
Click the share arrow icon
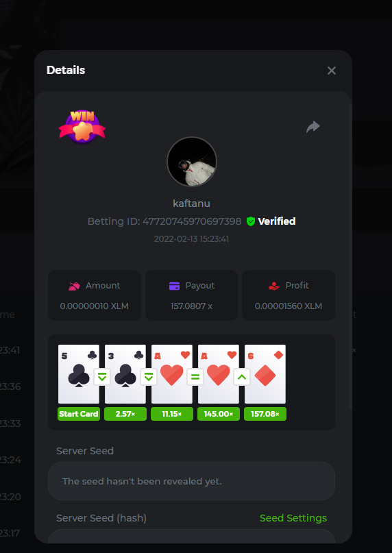[313, 127]
